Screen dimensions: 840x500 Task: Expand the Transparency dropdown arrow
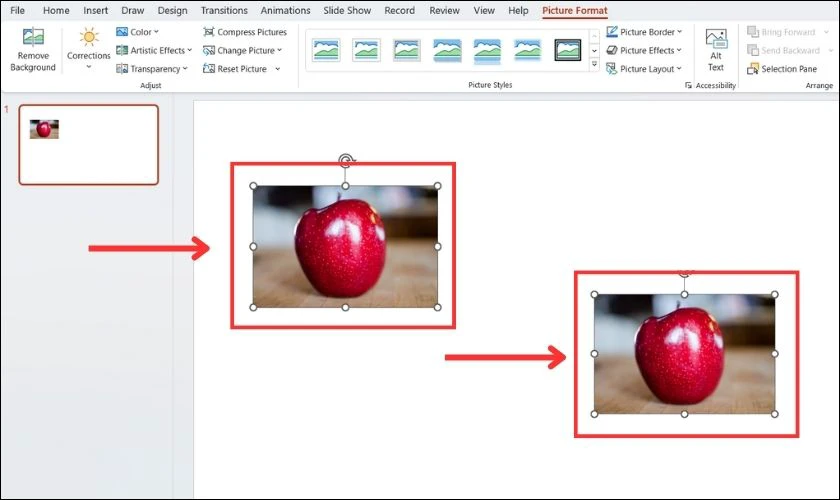(x=185, y=69)
